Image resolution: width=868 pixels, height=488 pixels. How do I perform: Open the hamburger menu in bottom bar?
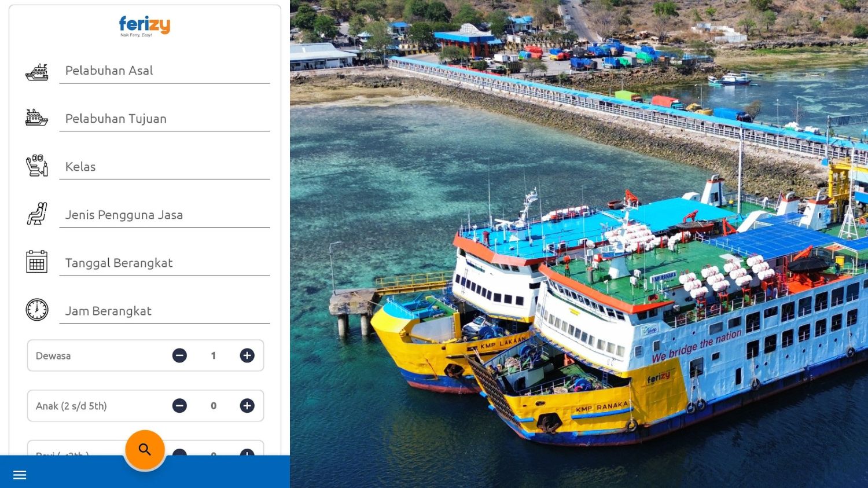point(20,475)
